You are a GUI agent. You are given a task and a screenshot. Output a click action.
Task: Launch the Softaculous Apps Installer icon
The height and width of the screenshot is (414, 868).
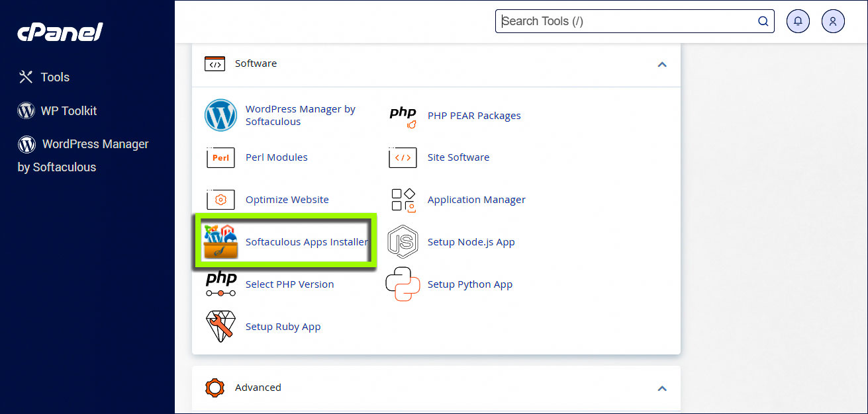(220, 241)
